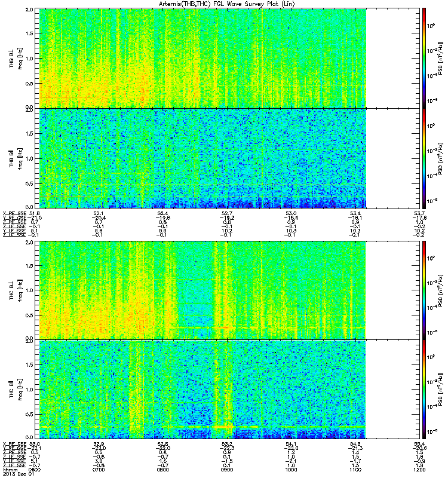Viewport: 448px width, 478px height.
Task: Click the PSD color bar beside THB B-perpendicular panel
Action: click(x=424, y=58)
